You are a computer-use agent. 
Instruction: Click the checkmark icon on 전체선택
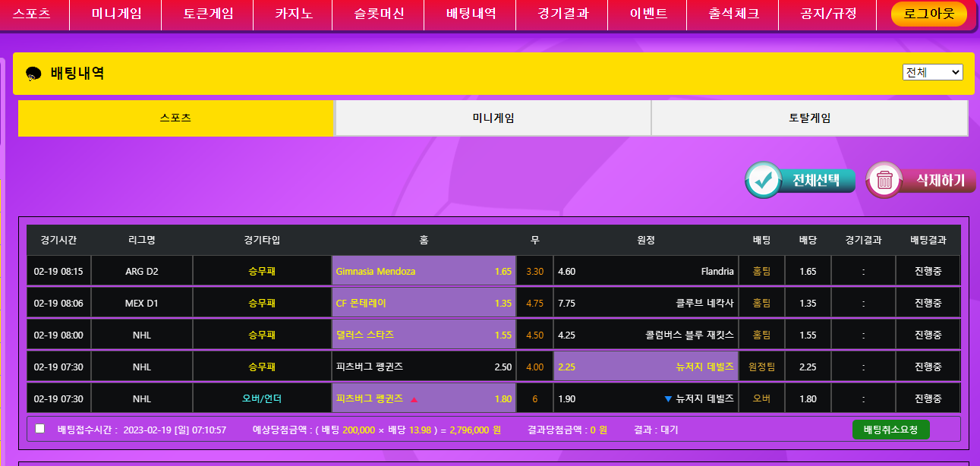click(763, 181)
